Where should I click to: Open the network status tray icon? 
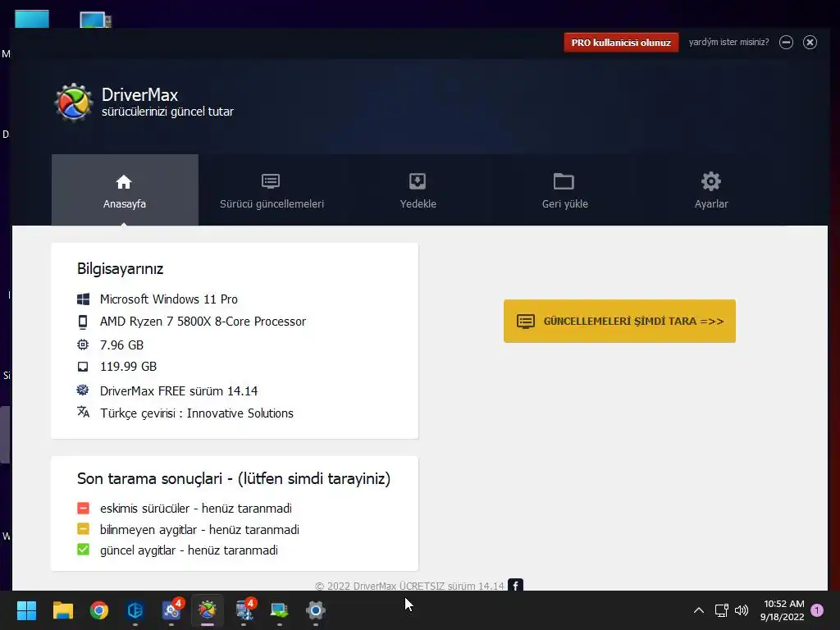721,610
